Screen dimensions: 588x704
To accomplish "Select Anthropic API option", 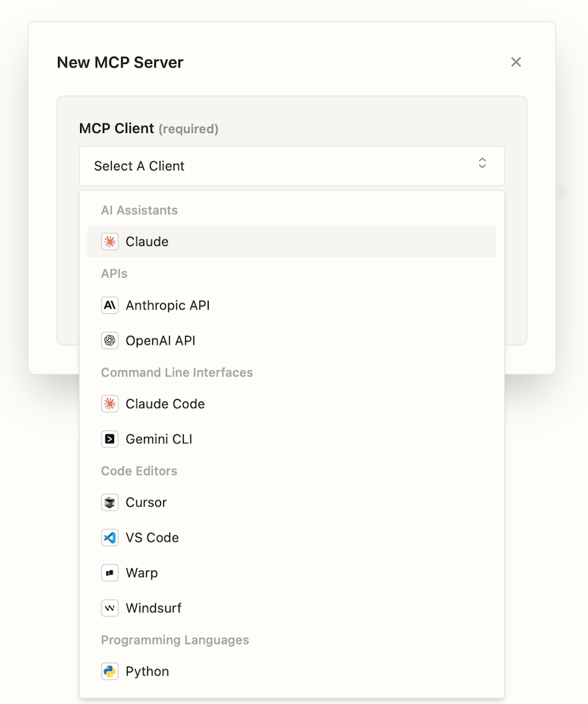I will (168, 305).
